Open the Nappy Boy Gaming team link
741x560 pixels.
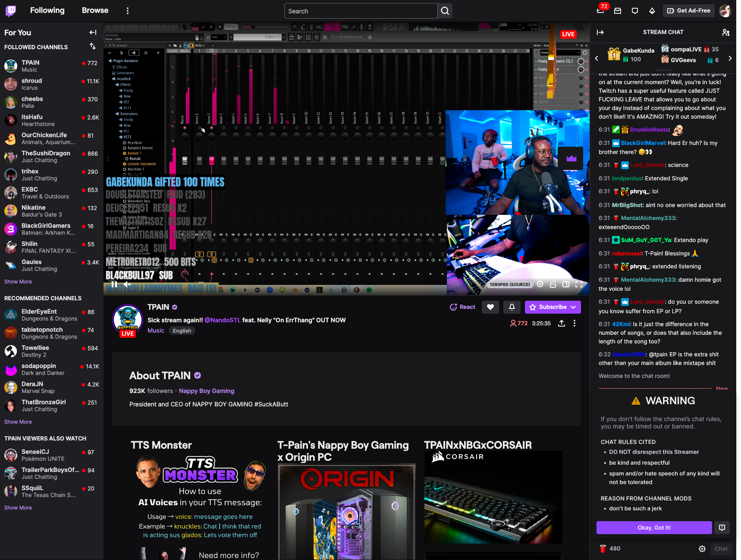tap(207, 391)
